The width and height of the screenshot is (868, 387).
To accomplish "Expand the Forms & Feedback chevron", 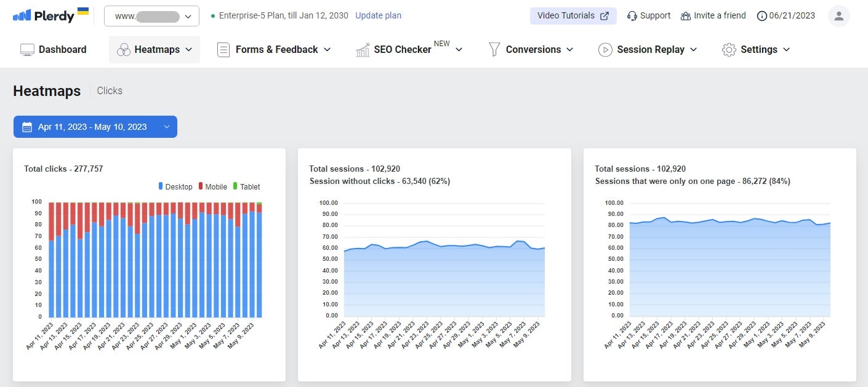I will pos(327,50).
